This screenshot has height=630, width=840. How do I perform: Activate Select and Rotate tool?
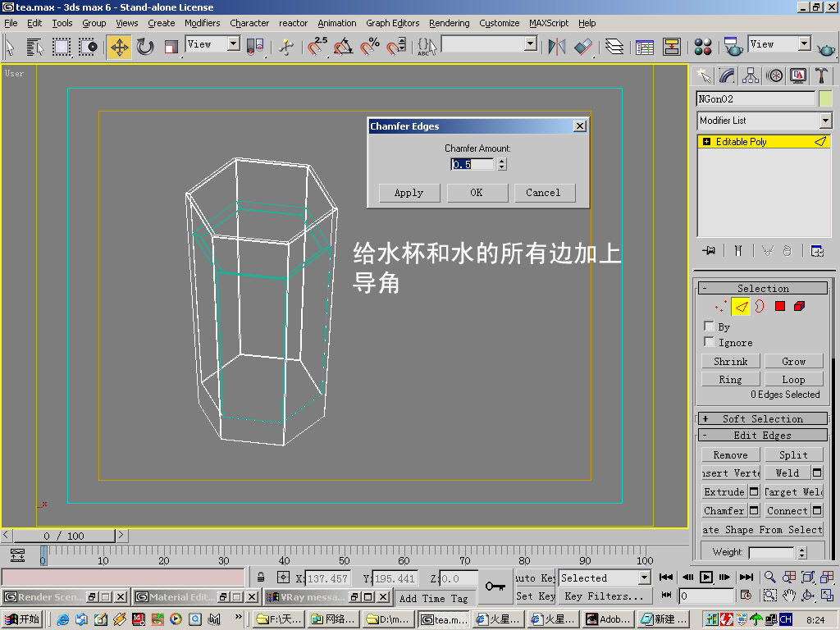144,47
